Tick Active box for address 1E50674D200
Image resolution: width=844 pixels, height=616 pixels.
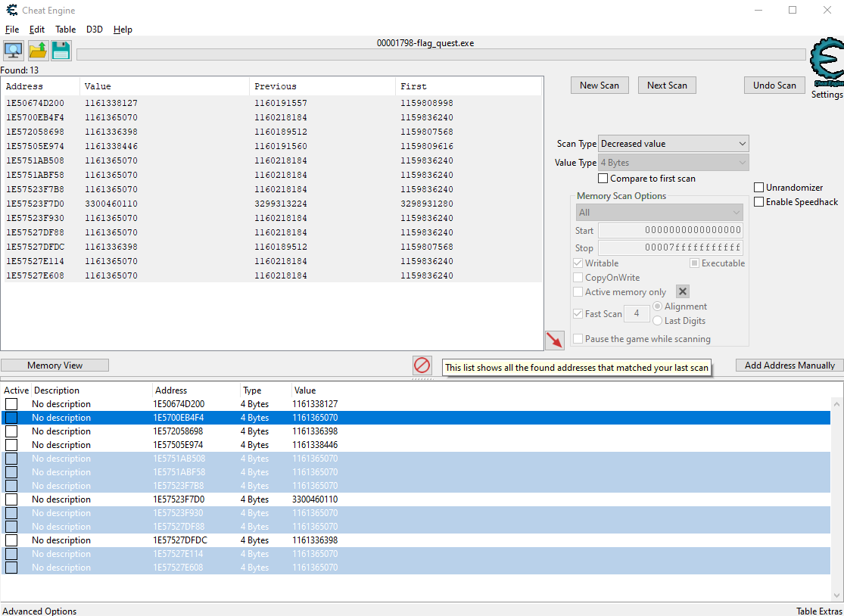(11, 404)
